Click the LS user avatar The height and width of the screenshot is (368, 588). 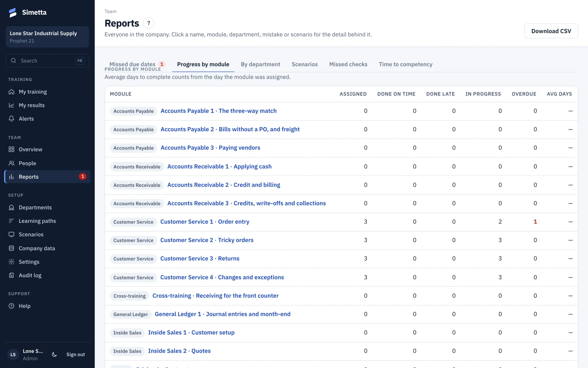(13, 354)
